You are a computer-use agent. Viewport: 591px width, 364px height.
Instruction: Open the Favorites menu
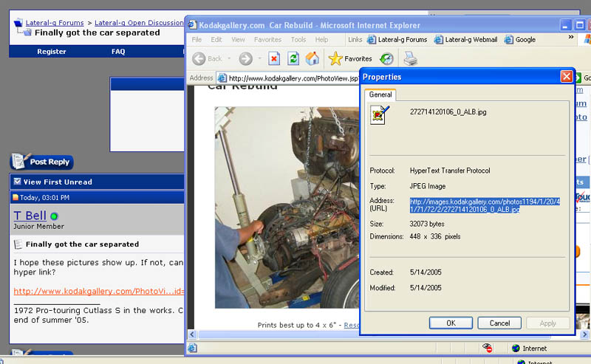click(267, 40)
